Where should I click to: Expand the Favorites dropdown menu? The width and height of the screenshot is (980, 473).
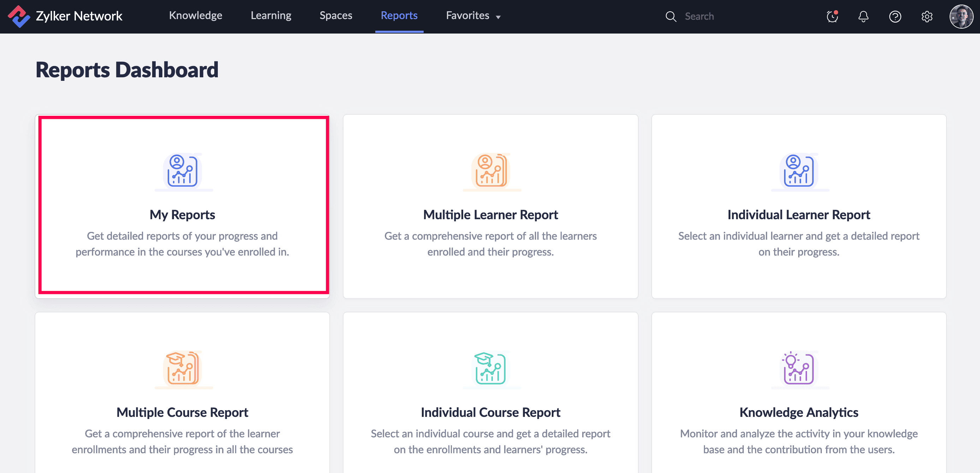(467, 16)
